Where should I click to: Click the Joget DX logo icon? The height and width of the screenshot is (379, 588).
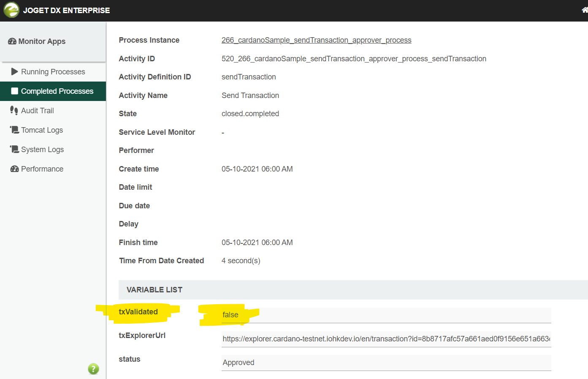[x=11, y=10]
